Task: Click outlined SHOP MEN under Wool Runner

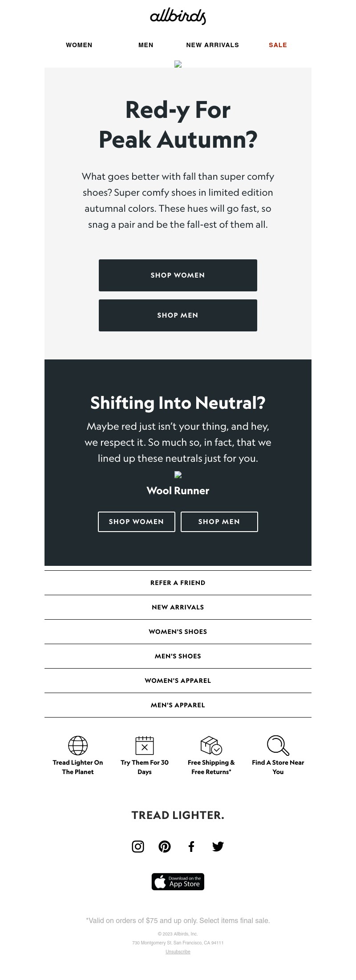Action: (x=219, y=522)
